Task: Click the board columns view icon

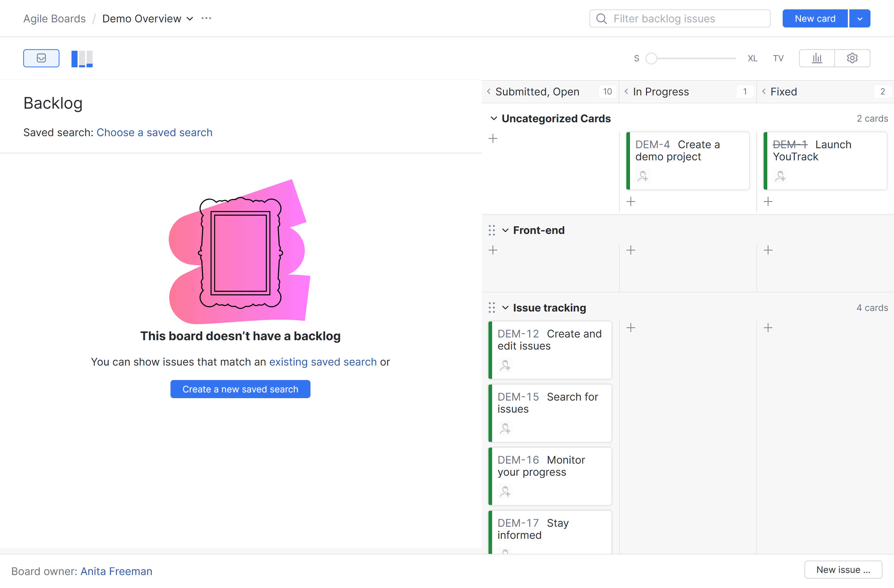Action: click(82, 59)
